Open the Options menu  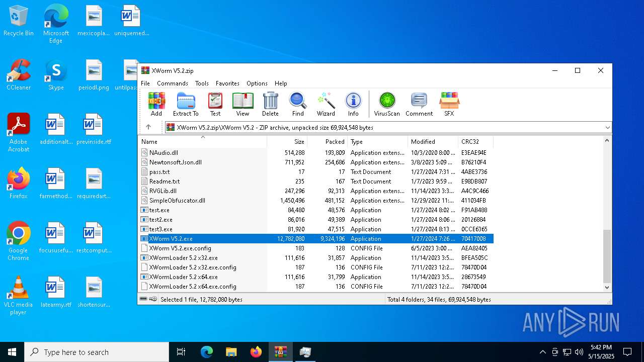[x=257, y=83]
